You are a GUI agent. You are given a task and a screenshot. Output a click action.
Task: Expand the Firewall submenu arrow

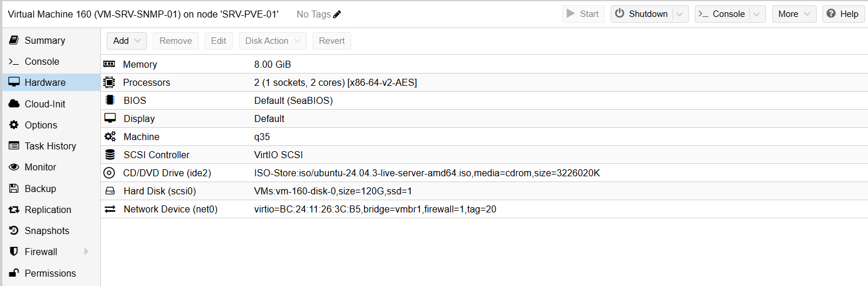86,252
